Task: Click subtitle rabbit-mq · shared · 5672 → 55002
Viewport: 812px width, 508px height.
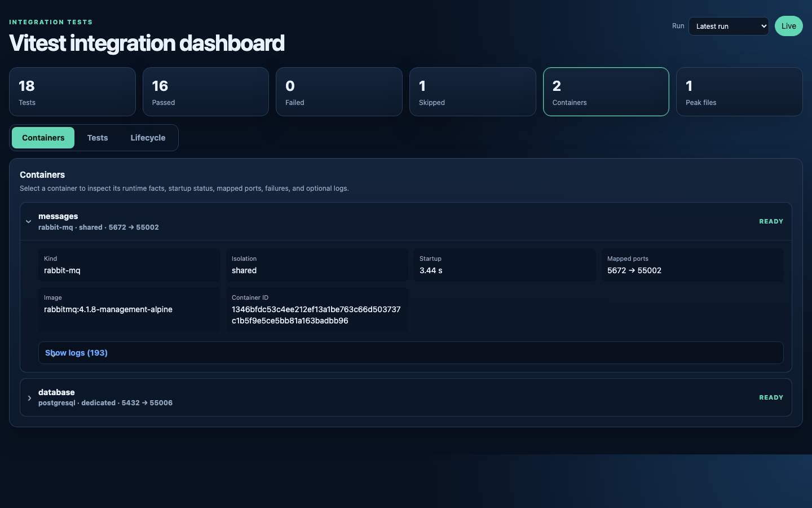Action: coord(99,227)
